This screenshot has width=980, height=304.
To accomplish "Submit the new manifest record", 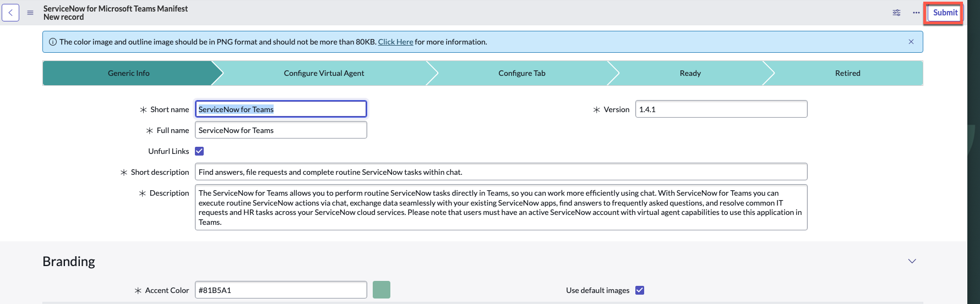I will click(x=945, y=13).
